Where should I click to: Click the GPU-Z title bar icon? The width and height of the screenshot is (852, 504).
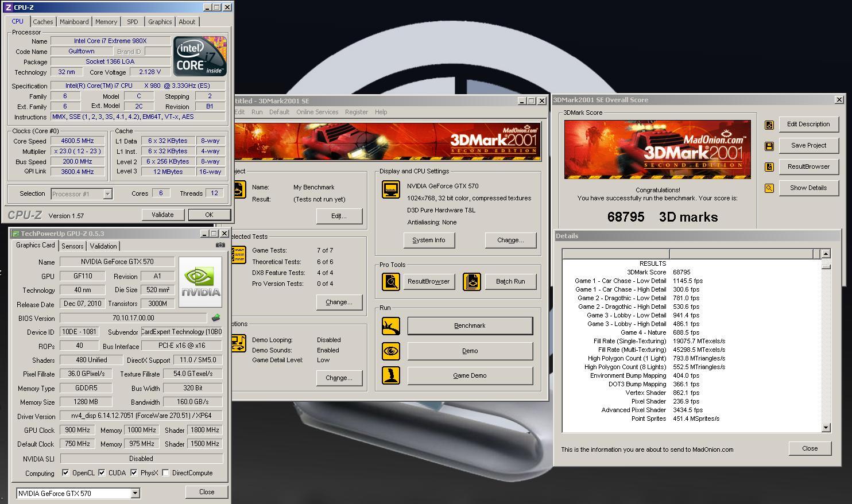click(x=16, y=234)
